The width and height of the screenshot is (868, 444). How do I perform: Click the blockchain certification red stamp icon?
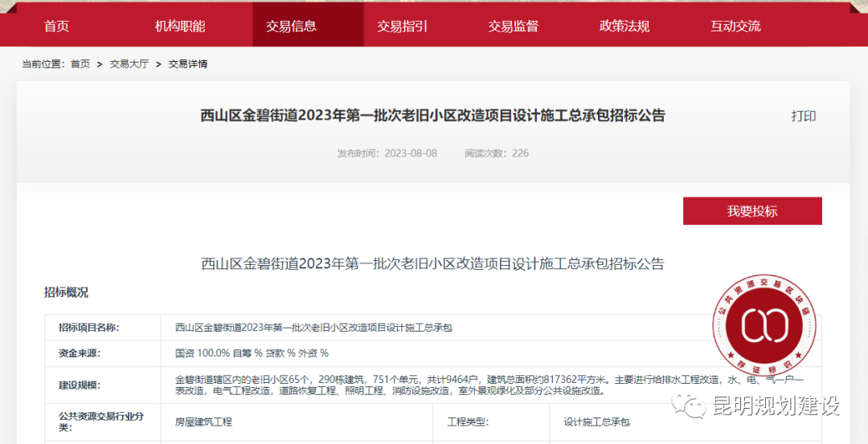tap(767, 324)
